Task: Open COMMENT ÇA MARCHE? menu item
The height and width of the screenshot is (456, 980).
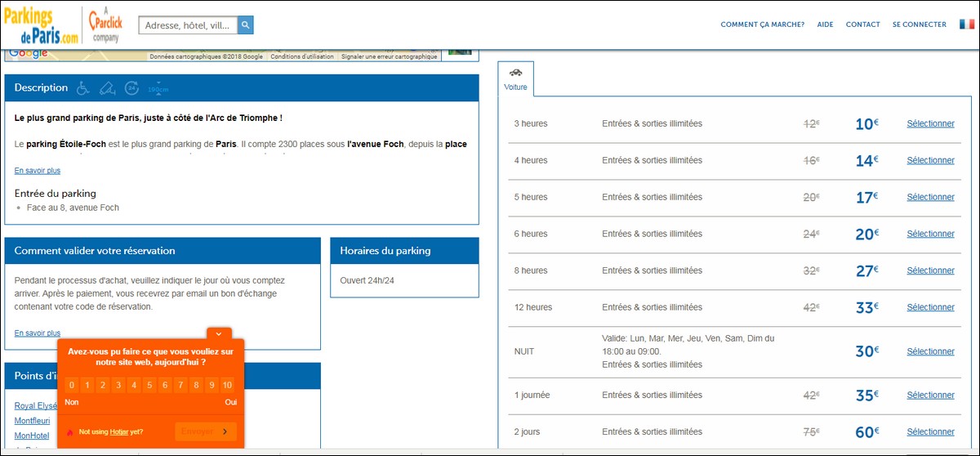Action: (762, 25)
